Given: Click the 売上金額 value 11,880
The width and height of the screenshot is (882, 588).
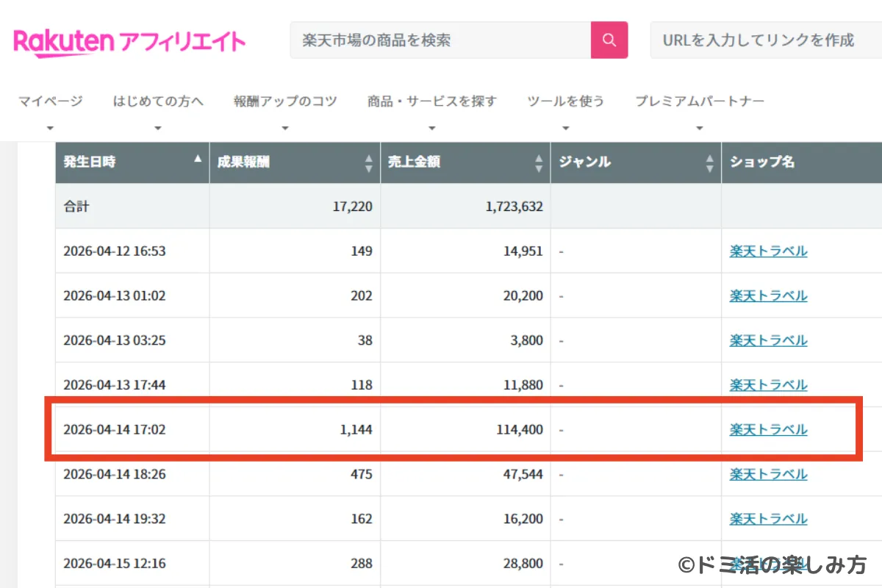Looking at the screenshot, I should pyautogui.click(x=523, y=385).
